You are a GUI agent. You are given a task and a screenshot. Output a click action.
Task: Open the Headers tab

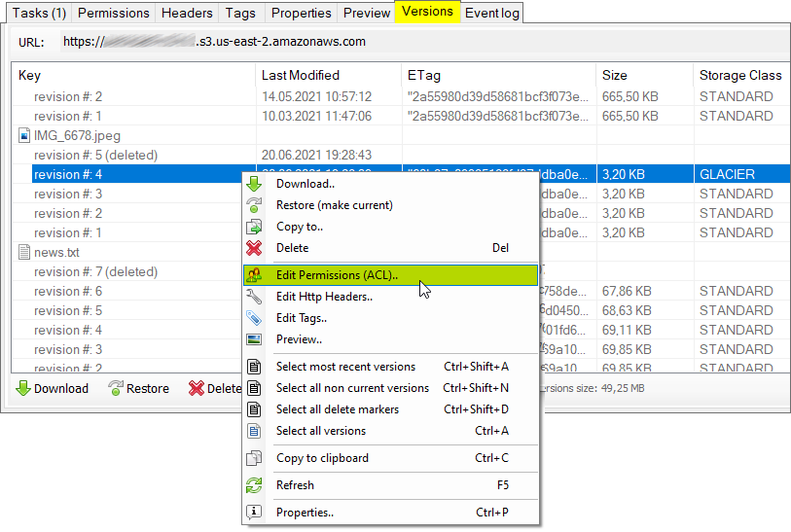coord(187,13)
